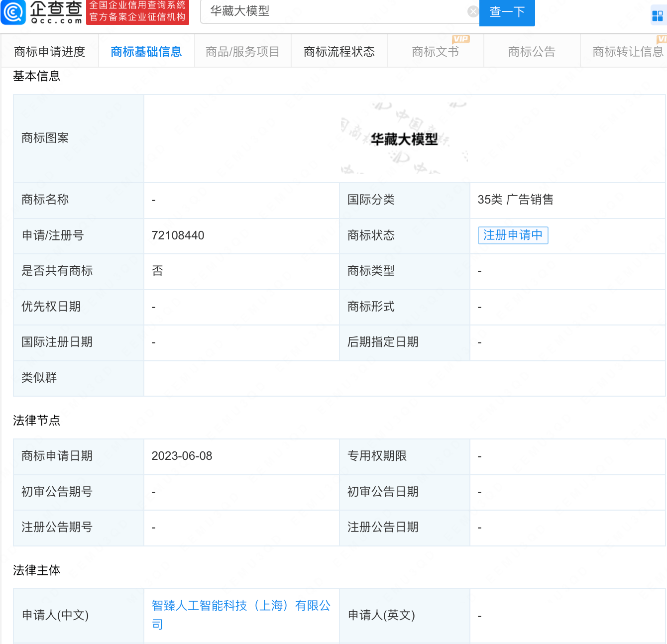
Task: Click the red 全国企业信用查询系统 banner
Action: 137,12
